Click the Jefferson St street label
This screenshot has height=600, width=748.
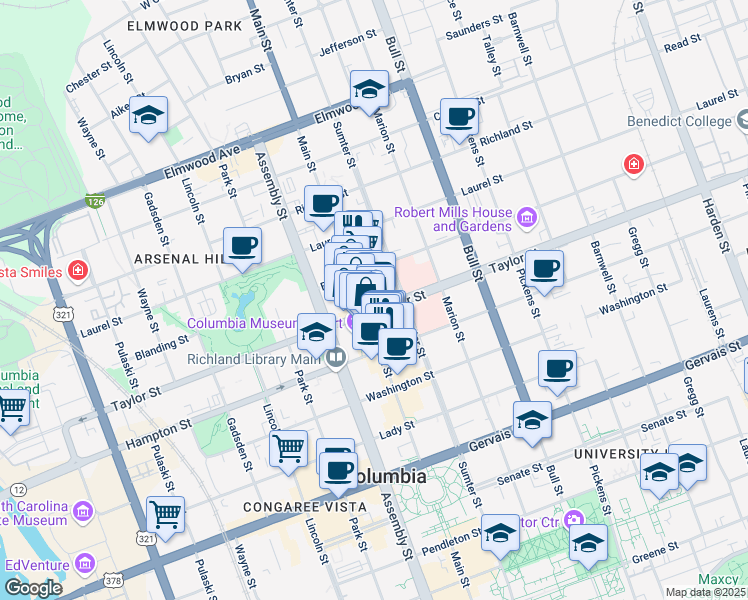[x=348, y=42]
